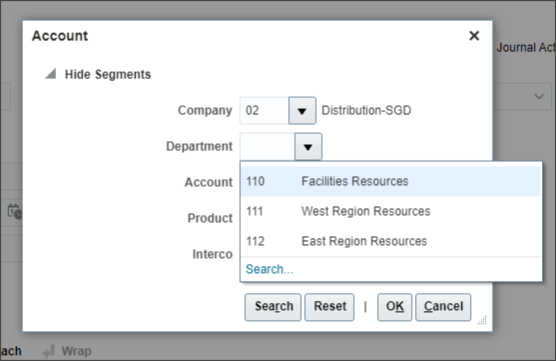Collapse the Hide Segments triangle
The image size is (556, 361).
(50, 74)
